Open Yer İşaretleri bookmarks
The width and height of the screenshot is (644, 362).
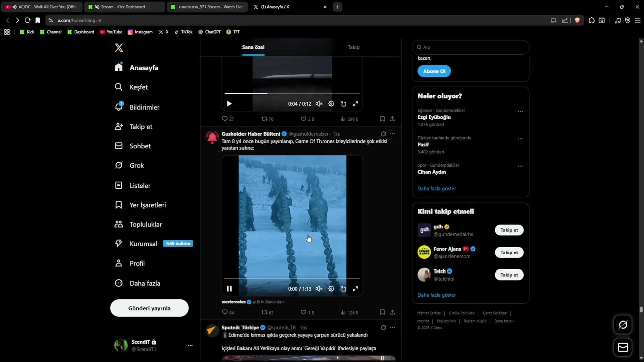[x=140, y=205]
